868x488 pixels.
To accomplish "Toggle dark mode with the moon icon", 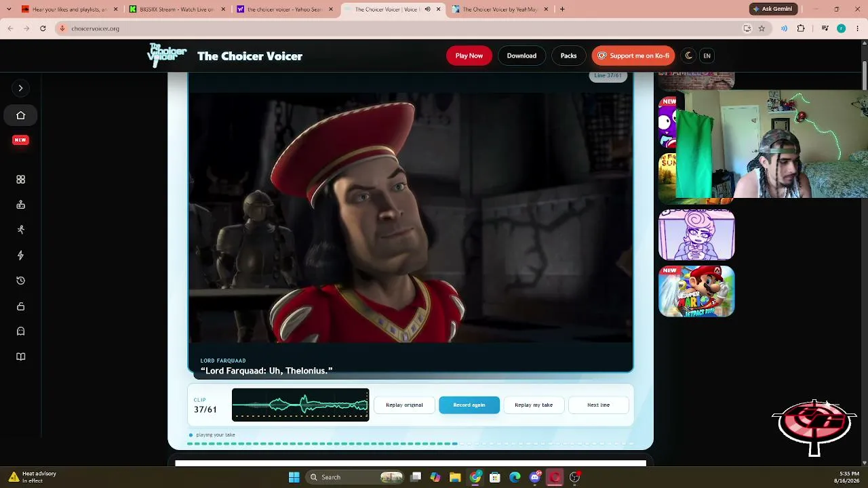I will (688, 56).
